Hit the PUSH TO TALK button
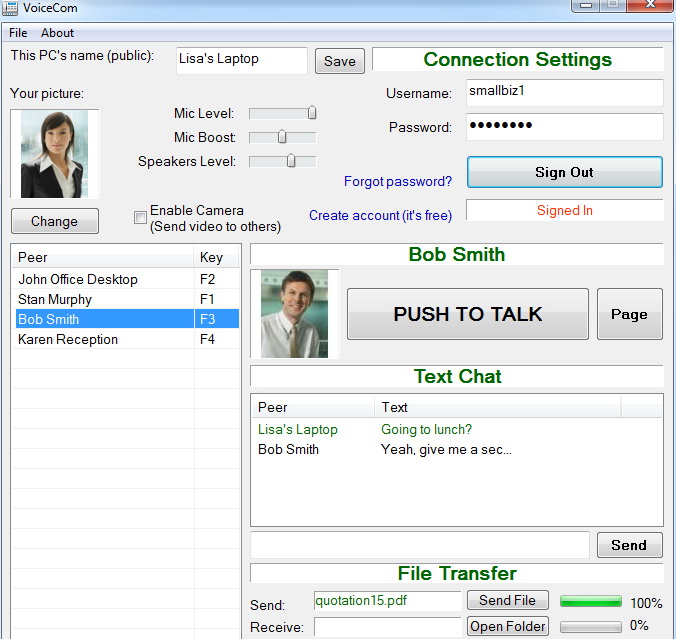Viewport: 676px width, 639px height. 467,314
